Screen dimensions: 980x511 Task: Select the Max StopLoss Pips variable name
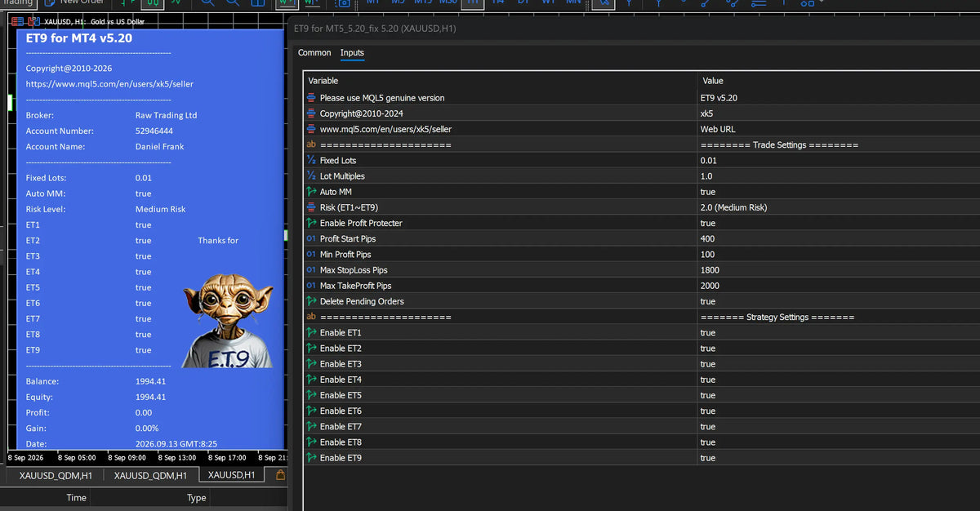coord(354,270)
